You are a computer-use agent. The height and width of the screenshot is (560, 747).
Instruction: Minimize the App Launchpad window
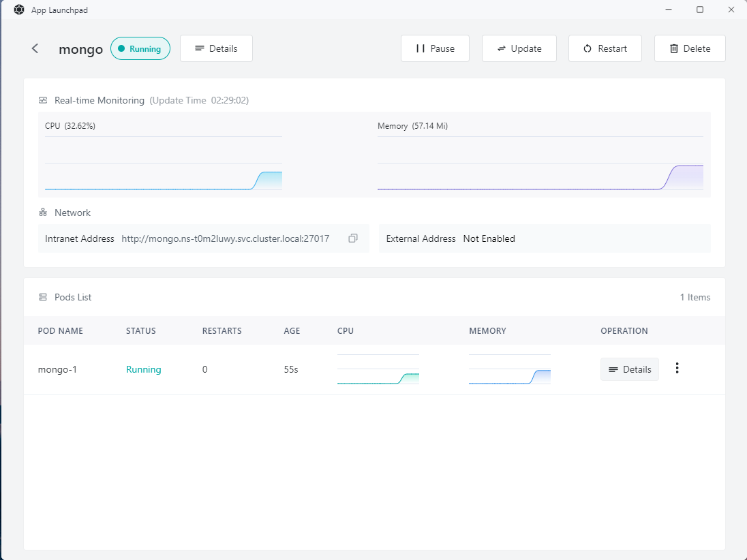(x=669, y=10)
